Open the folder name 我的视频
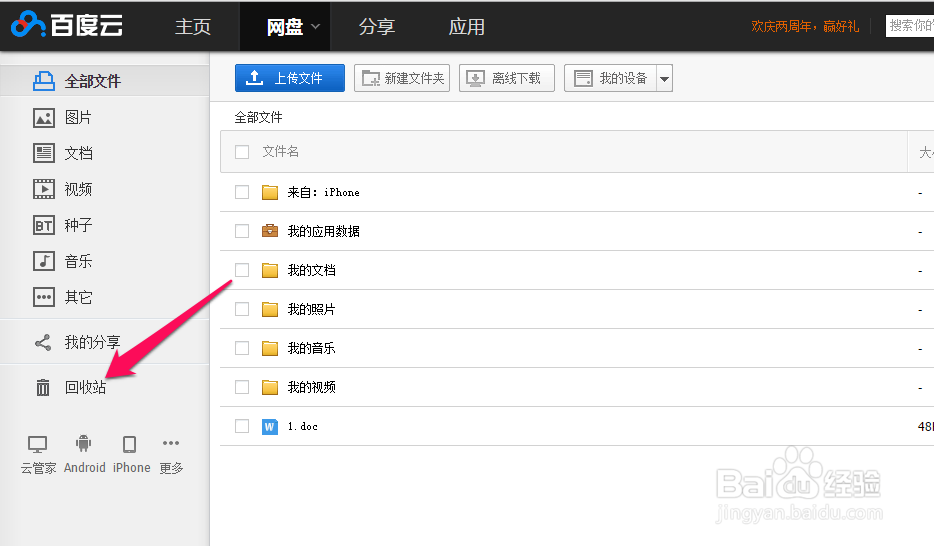Screen dimensions: 934x546 pos(312,387)
